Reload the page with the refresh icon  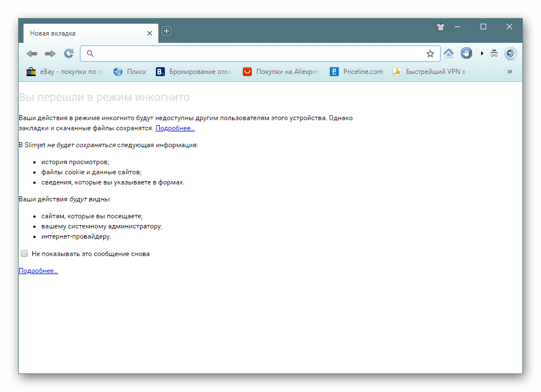(x=69, y=54)
